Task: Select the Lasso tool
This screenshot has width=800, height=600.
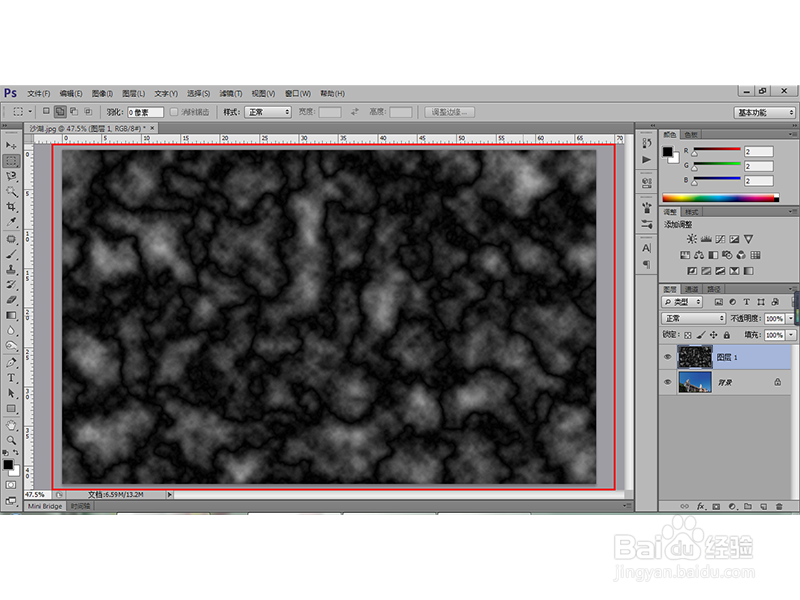Action: (11, 177)
